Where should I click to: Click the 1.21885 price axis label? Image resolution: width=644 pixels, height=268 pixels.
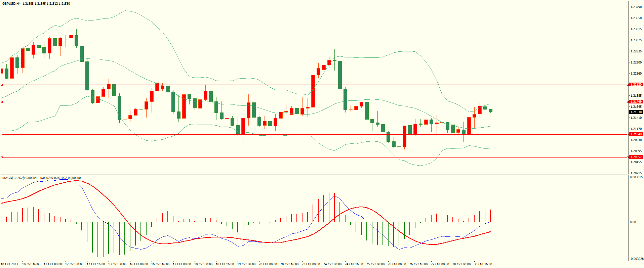point(636,96)
